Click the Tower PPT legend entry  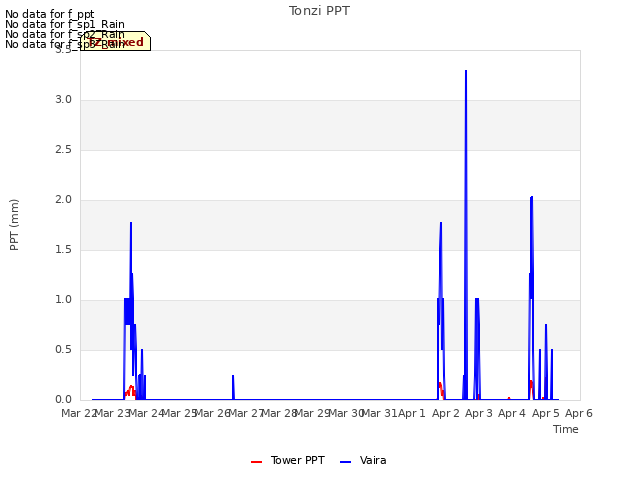(288, 460)
